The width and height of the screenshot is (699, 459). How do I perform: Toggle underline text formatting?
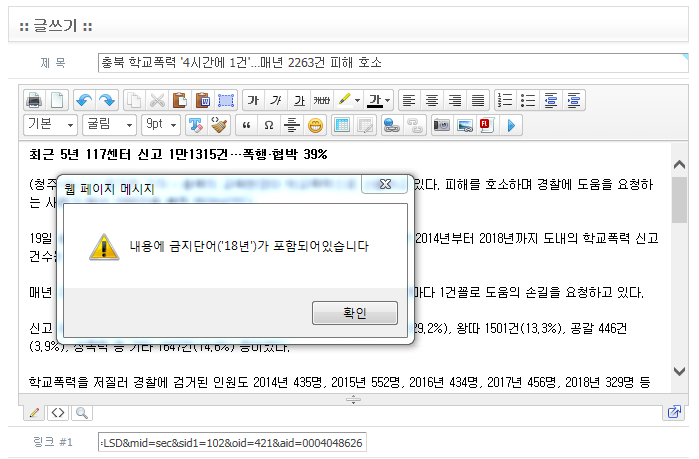click(x=298, y=100)
